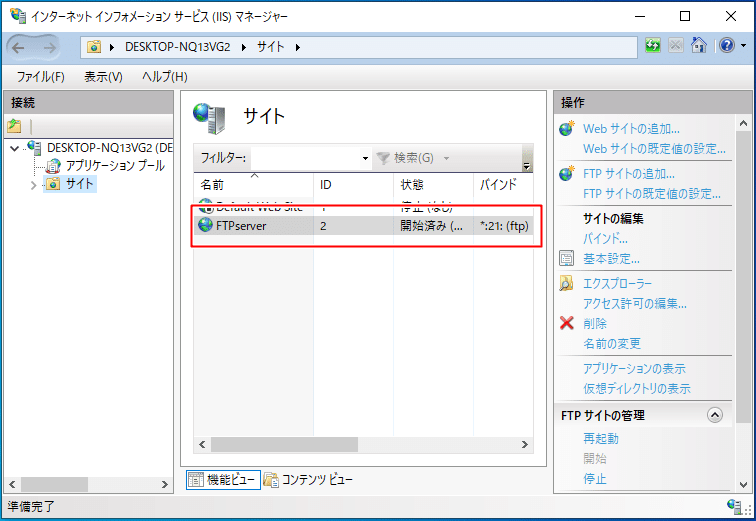Viewport: 756px width, 521px height.
Task: Click the forward navigation arrow
Action: click(49, 47)
